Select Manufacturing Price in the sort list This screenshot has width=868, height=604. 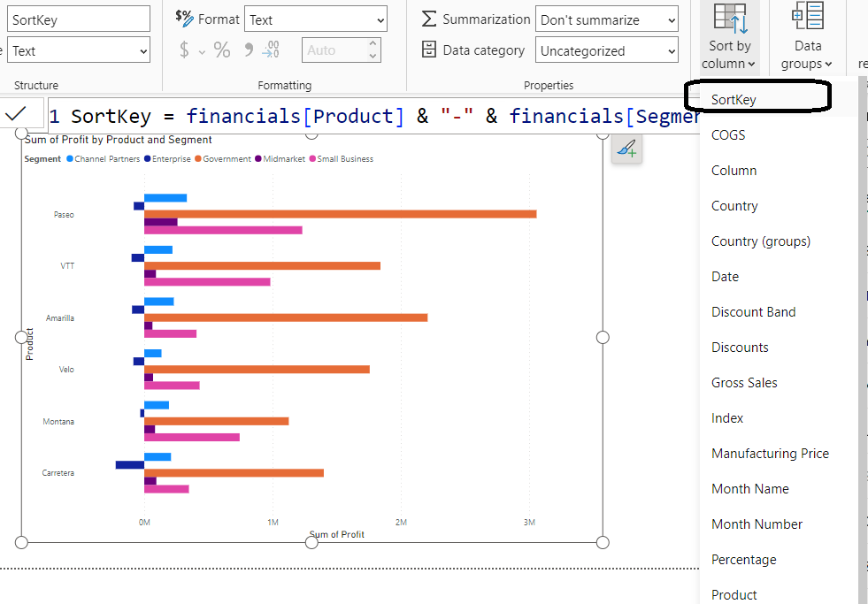[778, 454]
